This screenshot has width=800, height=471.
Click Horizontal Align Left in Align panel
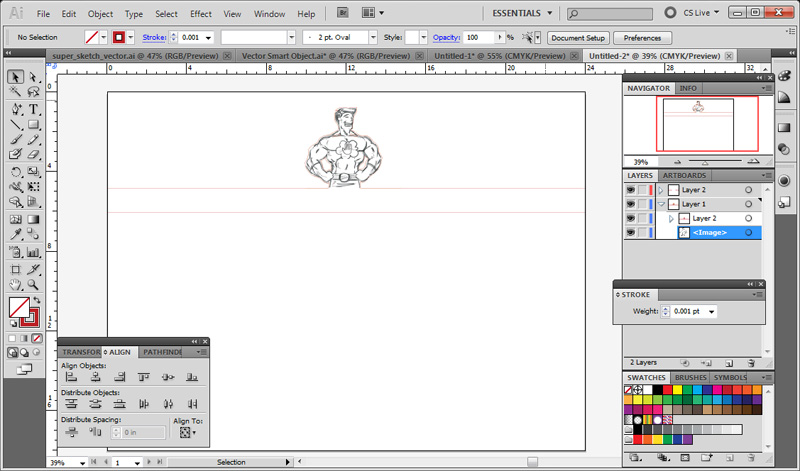(x=71, y=377)
